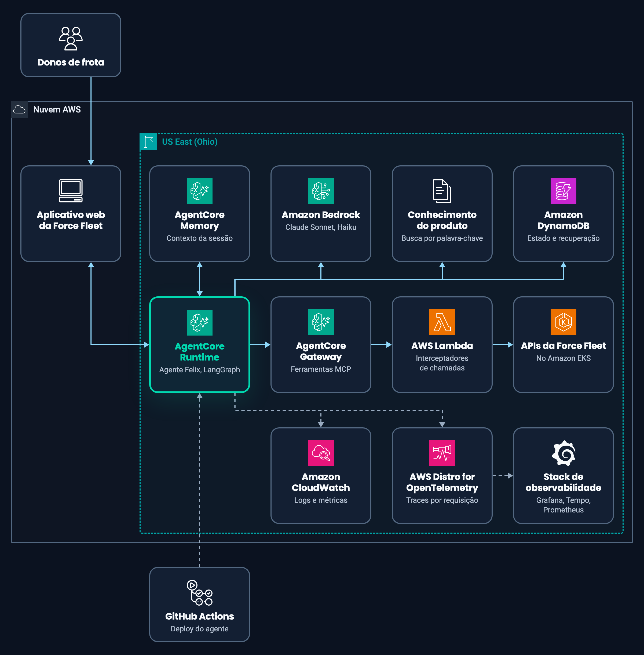Select the 'Conhecimento do produto' title
Image resolution: width=644 pixels, height=655 pixels.
tap(442, 220)
